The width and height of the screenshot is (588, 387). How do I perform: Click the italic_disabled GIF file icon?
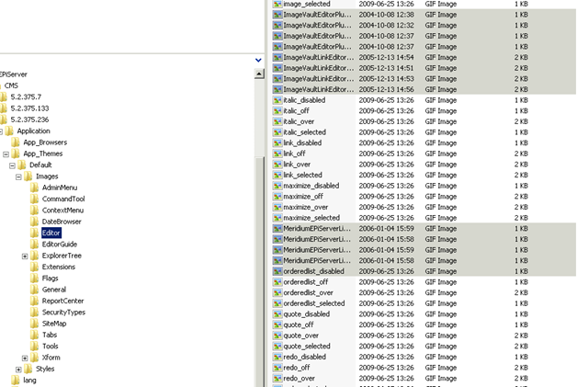(x=277, y=100)
